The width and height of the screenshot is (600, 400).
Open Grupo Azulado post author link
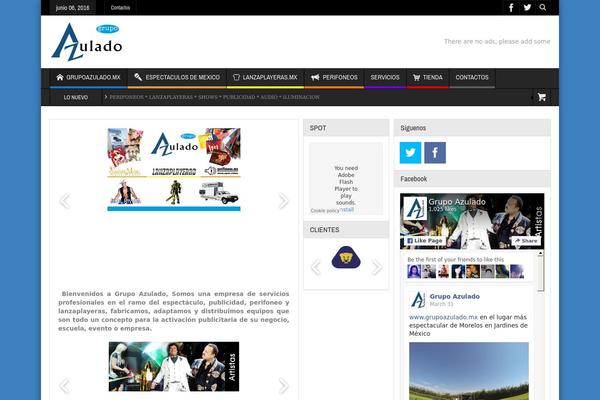click(x=455, y=296)
